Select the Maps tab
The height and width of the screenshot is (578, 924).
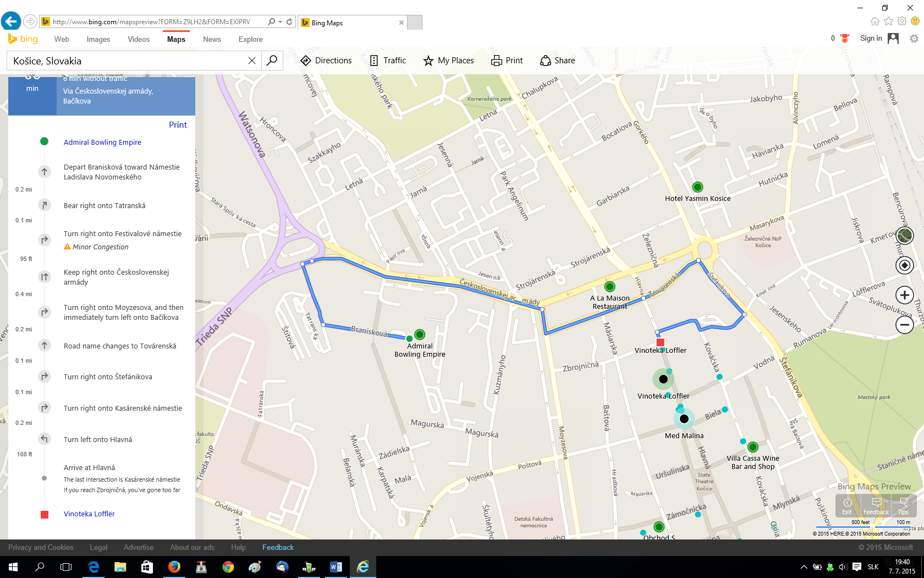coord(176,39)
